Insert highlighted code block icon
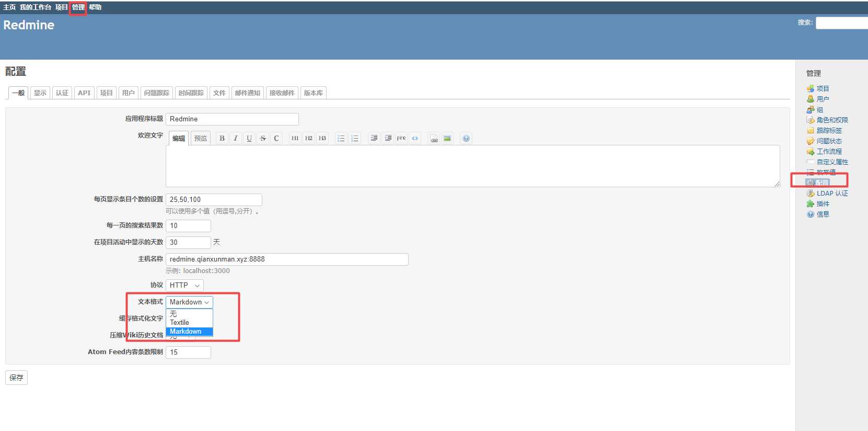Image resolution: width=868 pixels, height=431 pixels. click(415, 138)
